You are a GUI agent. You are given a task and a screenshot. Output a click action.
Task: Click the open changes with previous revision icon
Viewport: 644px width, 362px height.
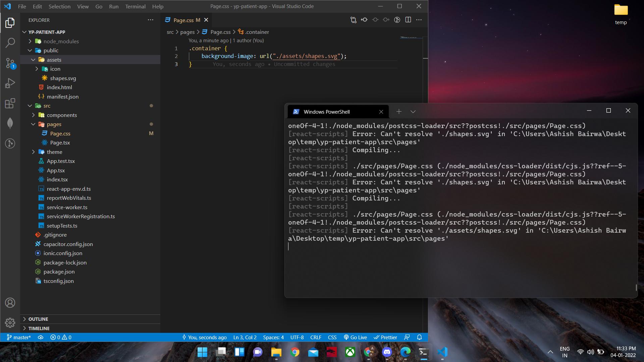(x=364, y=20)
